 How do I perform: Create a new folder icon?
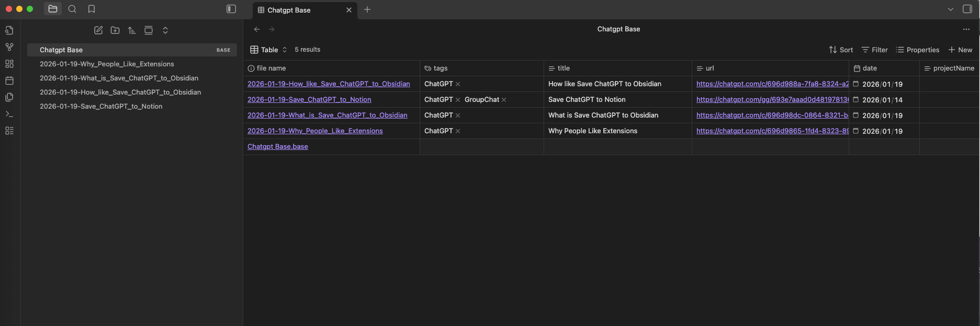point(115,30)
